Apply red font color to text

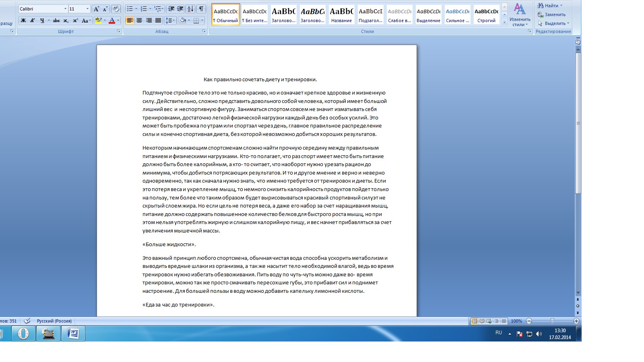(112, 21)
